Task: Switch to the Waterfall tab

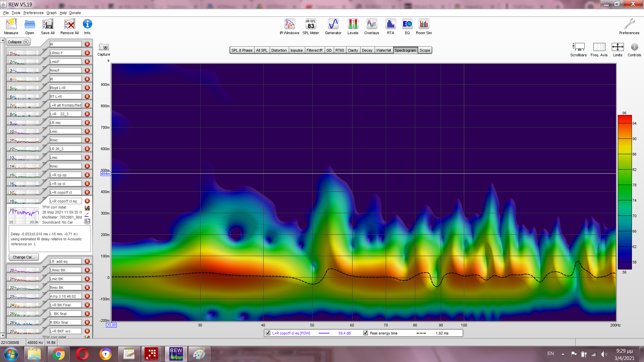Action: [383, 50]
